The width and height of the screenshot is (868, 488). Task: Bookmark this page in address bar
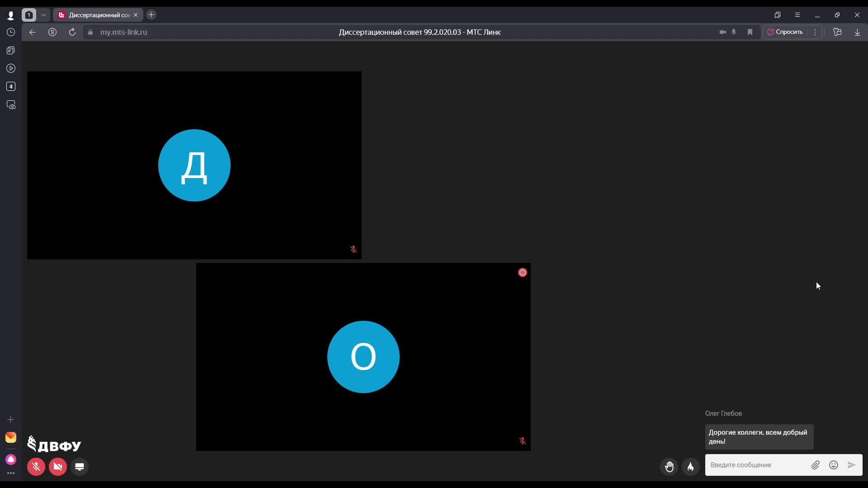(750, 32)
